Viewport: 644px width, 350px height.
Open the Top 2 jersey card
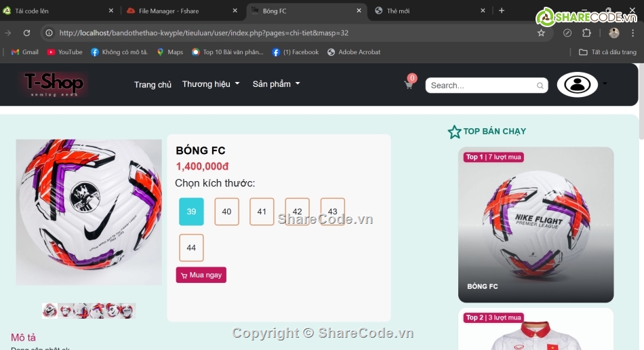[536, 329]
